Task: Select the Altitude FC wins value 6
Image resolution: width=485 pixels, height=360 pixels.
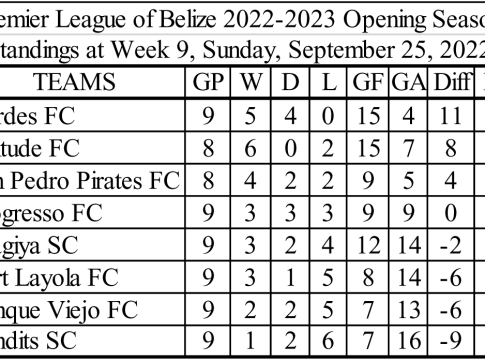Action: click(251, 148)
